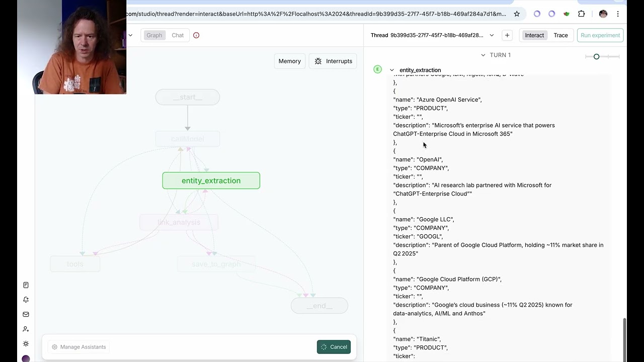Collapse the TURN 1 section
Screen dimensions: 644x362
[483, 55]
